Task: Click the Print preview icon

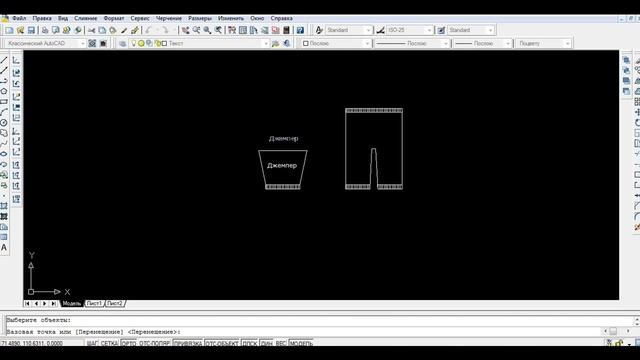Action: (x=56, y=30)
